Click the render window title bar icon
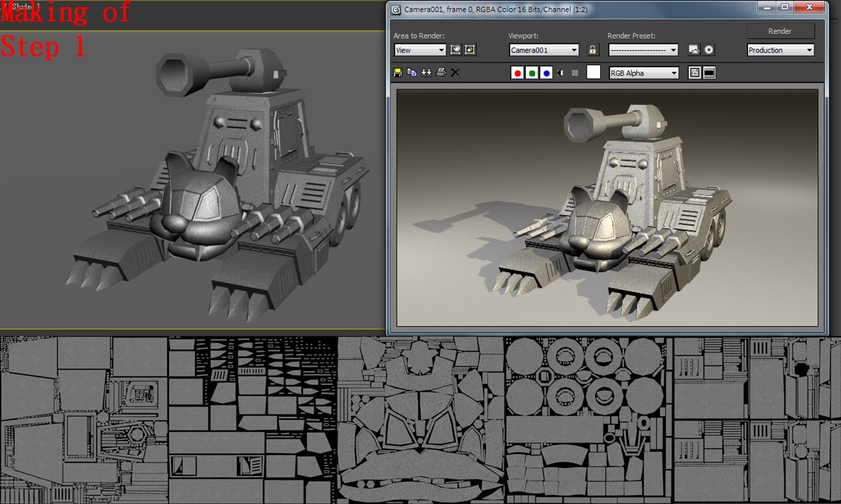Viewport: 841px width, 504px height. point(396,10)
